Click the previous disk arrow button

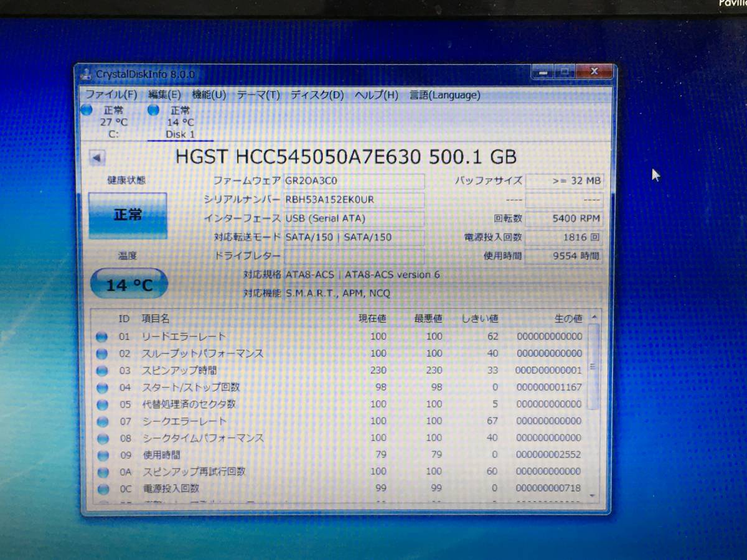pyautogui.click(x=97, y=158)
